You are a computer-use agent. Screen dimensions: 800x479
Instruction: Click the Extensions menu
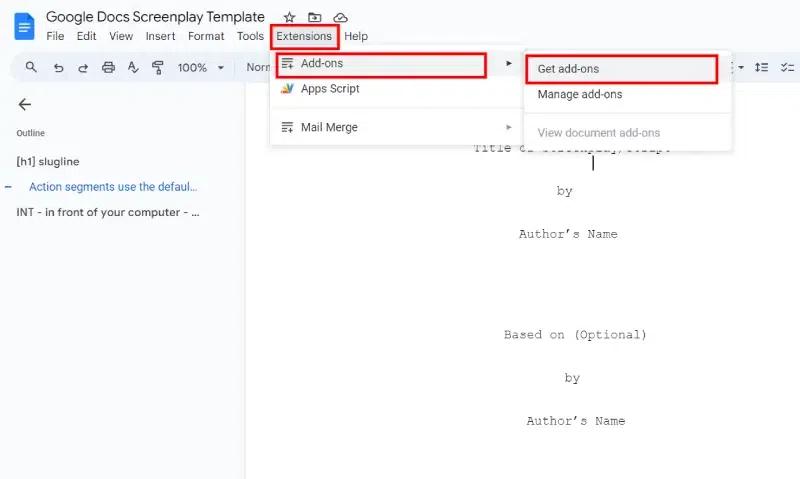pos(304,36)
